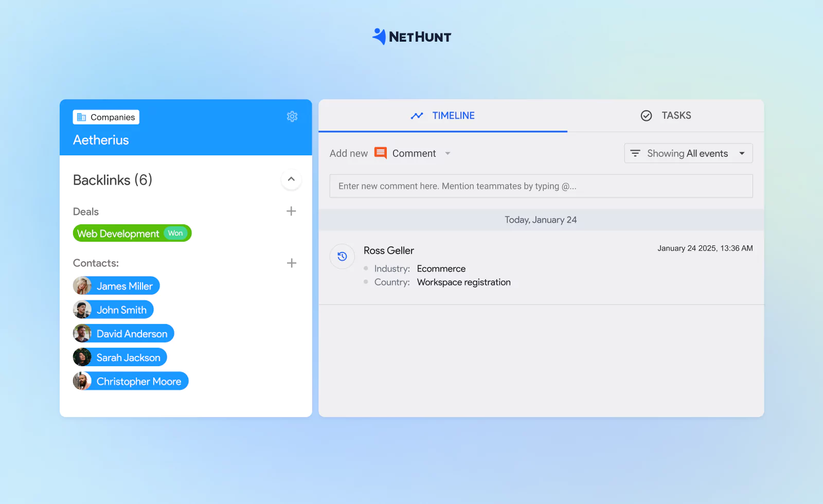
Task: Open Sarah Jackson contact record
Action: click(x=128, y=357)
